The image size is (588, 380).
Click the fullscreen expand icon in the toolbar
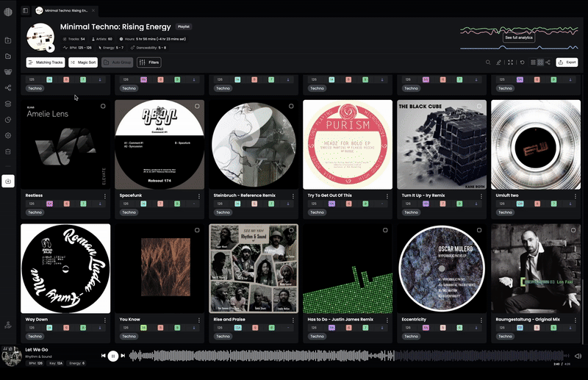coord(510,62)
